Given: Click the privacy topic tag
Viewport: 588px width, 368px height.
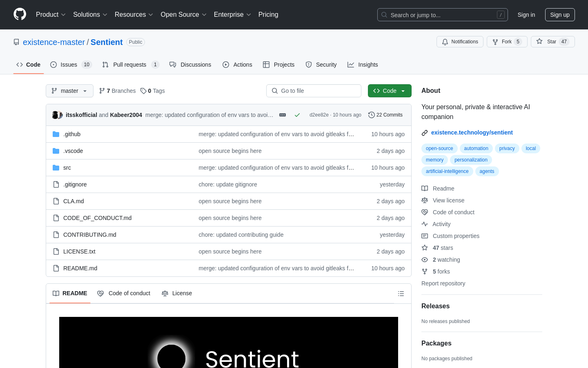Looking at the screenshot, I should coord(507,148).
